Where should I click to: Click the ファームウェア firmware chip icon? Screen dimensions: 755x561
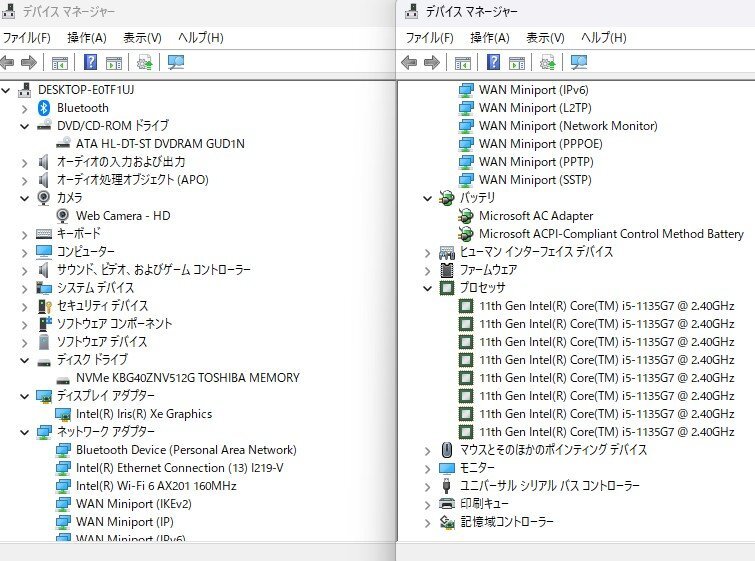[447, 270]
